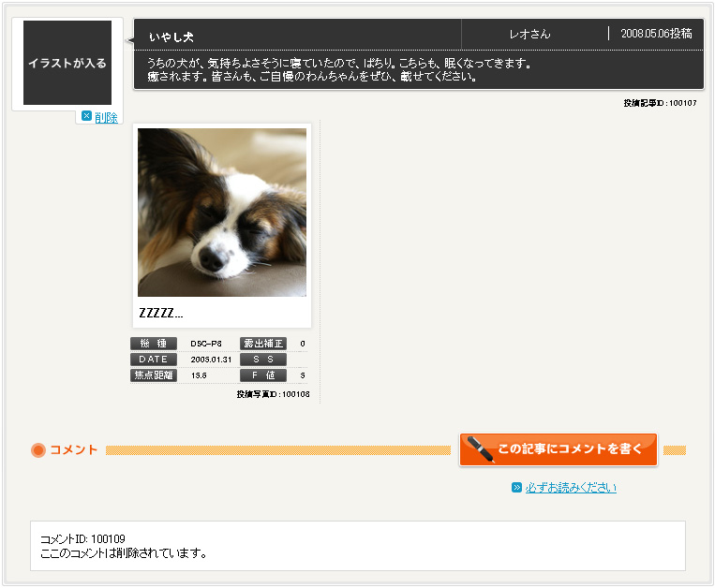Click the ZZZZZ... photo caption

(x=160, y=314)
